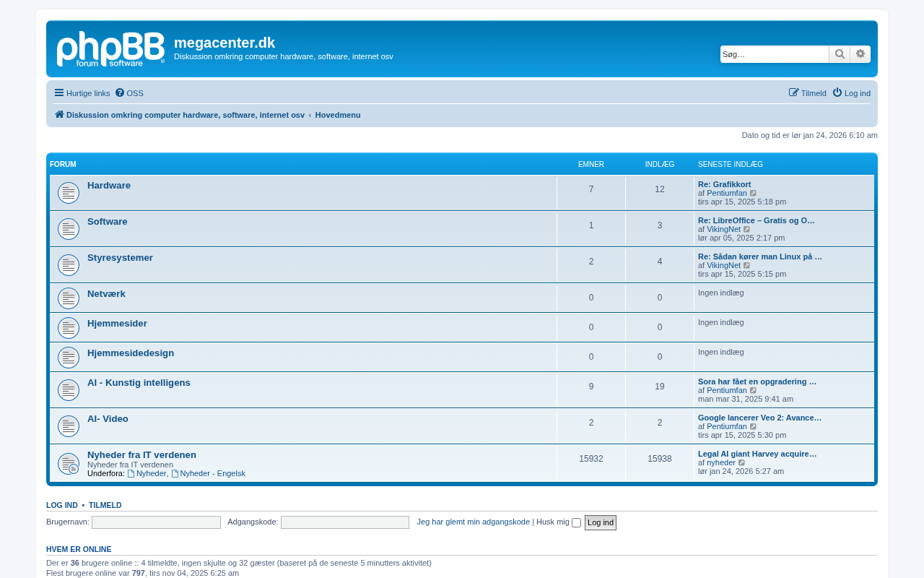
Task: Click the phpBB forum software logo
Action: 110,49
